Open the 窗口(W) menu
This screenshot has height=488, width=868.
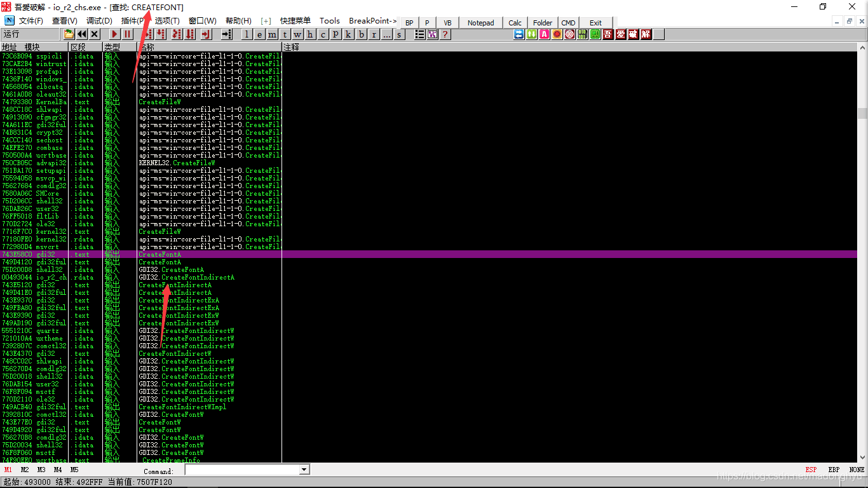tap(202, 21)
